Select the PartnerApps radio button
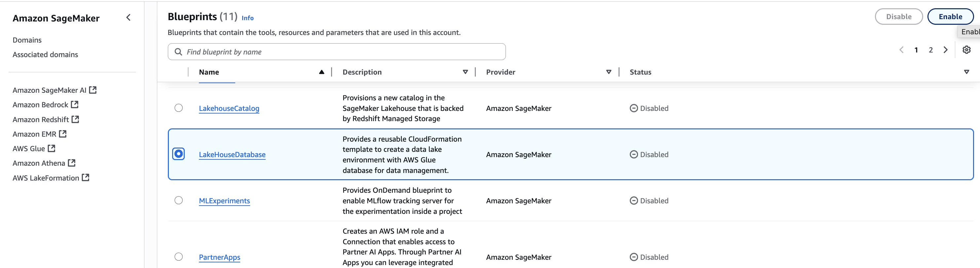 [178, 256]
